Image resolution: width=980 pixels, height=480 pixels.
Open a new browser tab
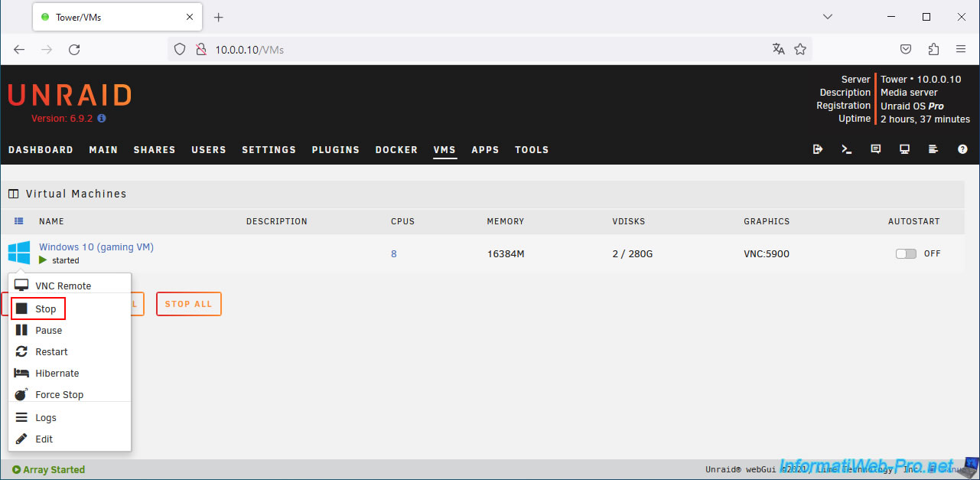click(219, 17)
